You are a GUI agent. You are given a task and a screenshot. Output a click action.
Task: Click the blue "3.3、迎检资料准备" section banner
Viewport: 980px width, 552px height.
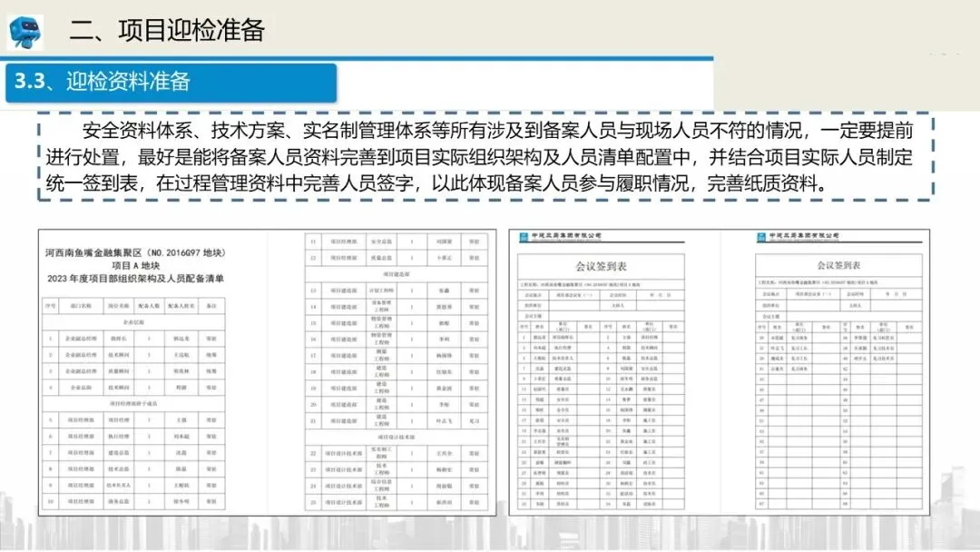coord(171,82)
